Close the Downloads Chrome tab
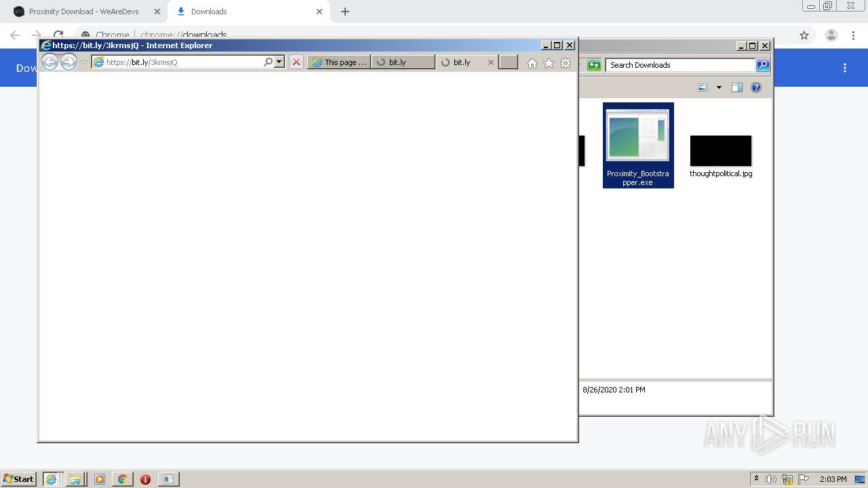868x488 pixels. pos(319,12)
